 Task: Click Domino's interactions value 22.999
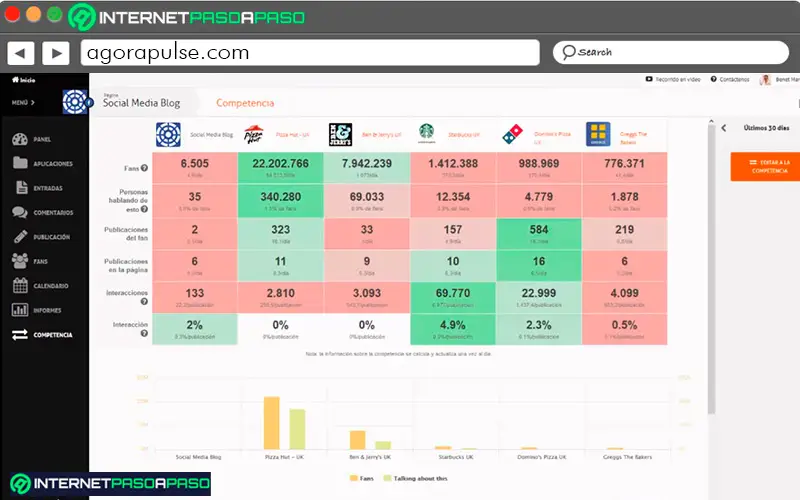pos(539,293)
